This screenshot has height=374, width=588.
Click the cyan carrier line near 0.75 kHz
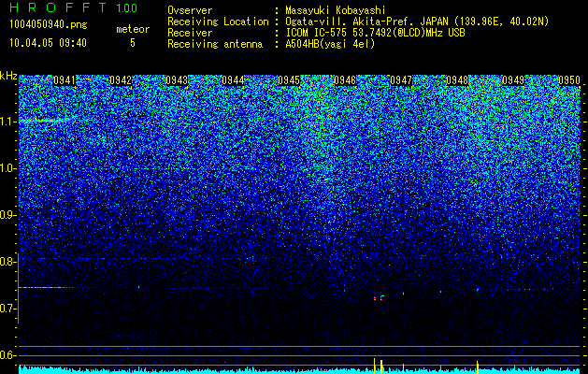click(47, 287)
